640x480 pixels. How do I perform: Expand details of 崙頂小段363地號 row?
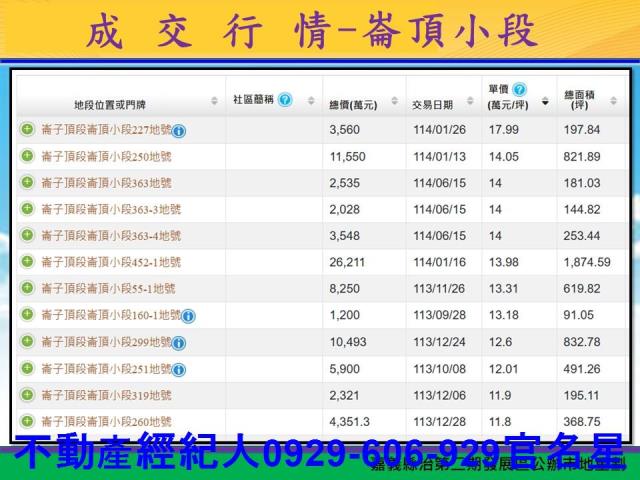tap(27, 182)
